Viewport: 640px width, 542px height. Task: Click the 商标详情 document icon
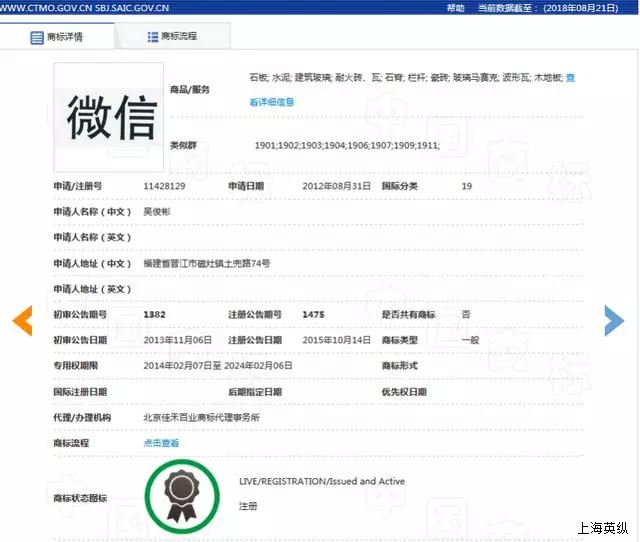(x=37, y=38)
